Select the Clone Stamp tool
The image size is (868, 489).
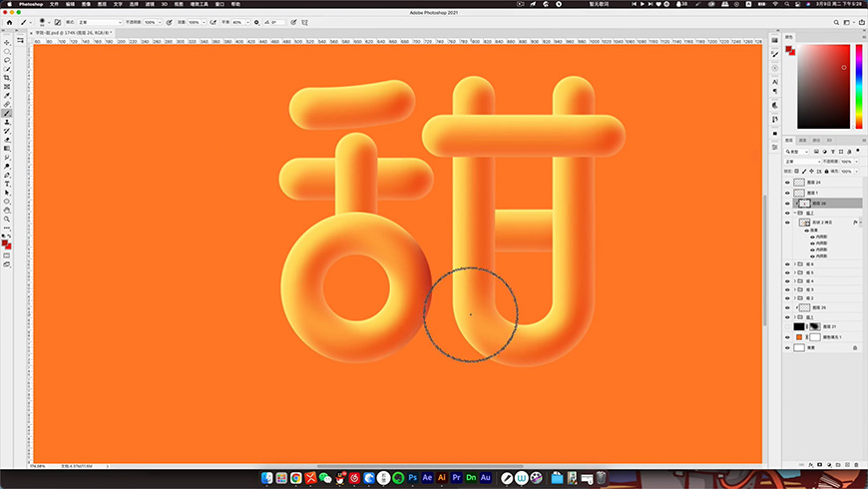point(7,123)
